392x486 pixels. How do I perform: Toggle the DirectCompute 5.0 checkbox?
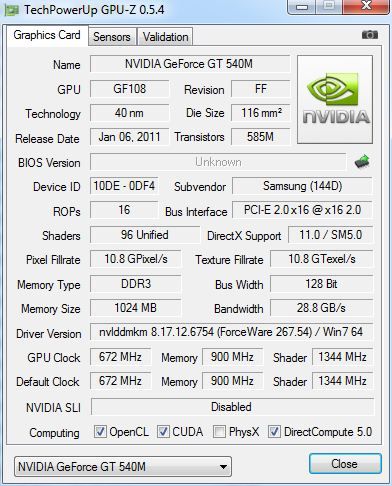pyautogui.click(x=274, y=432)
